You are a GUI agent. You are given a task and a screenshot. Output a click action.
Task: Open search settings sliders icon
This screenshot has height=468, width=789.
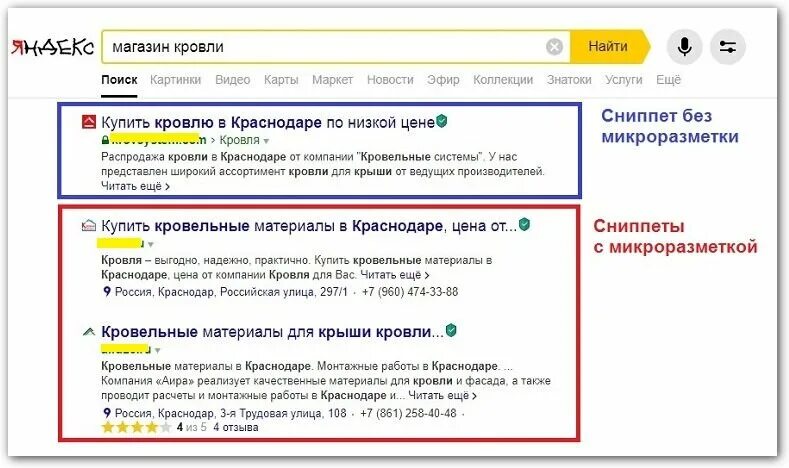pos(728,47)
